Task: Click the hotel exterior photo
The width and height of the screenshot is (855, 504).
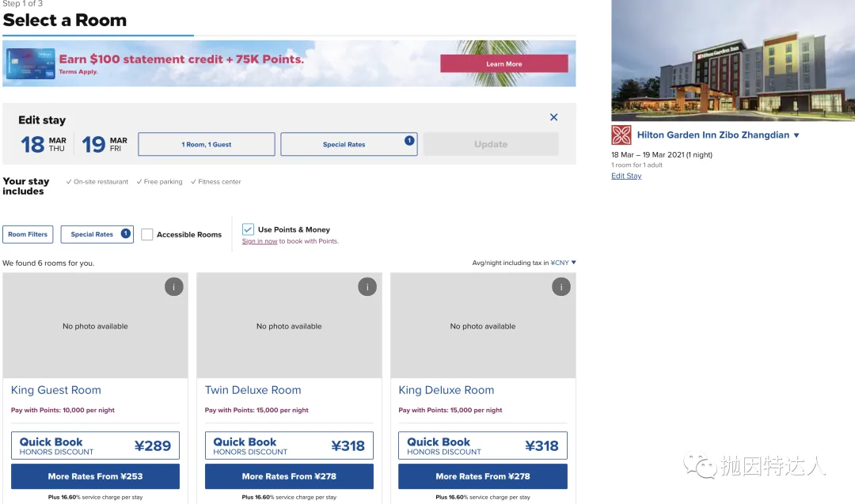Action: [733, 60]
